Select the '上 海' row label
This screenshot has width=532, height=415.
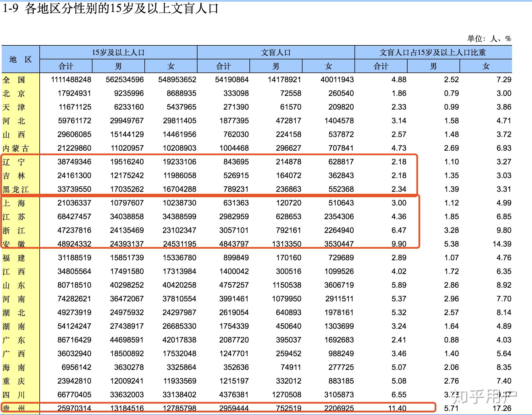(14, 203)
